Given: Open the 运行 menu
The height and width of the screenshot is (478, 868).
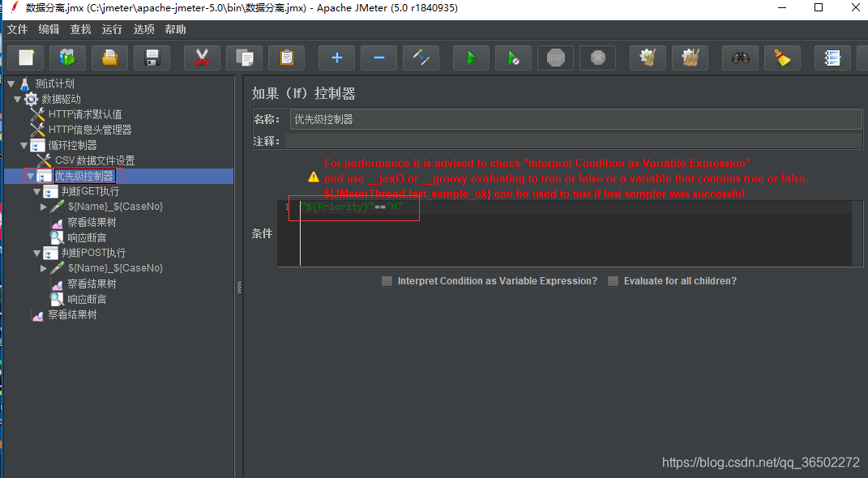Looking at the screenshot, I should coord(112,29).
